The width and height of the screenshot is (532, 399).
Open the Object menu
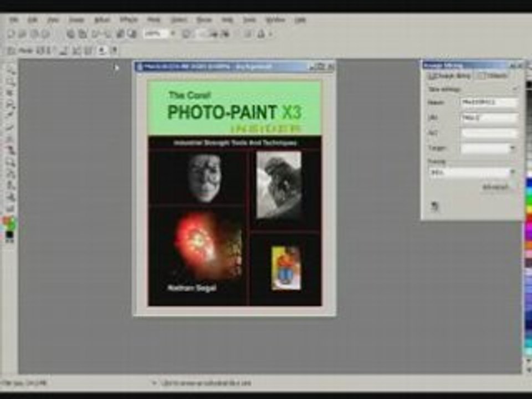pyautogui.click(x=179, y=20)
